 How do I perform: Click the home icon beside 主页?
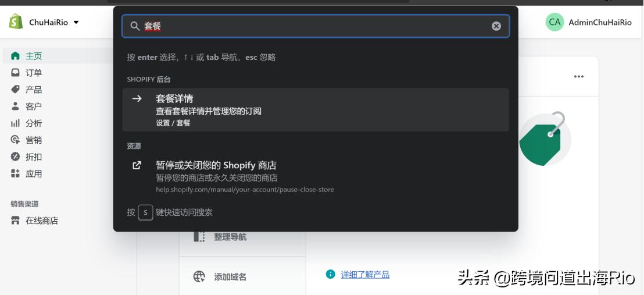pos(15,56)
